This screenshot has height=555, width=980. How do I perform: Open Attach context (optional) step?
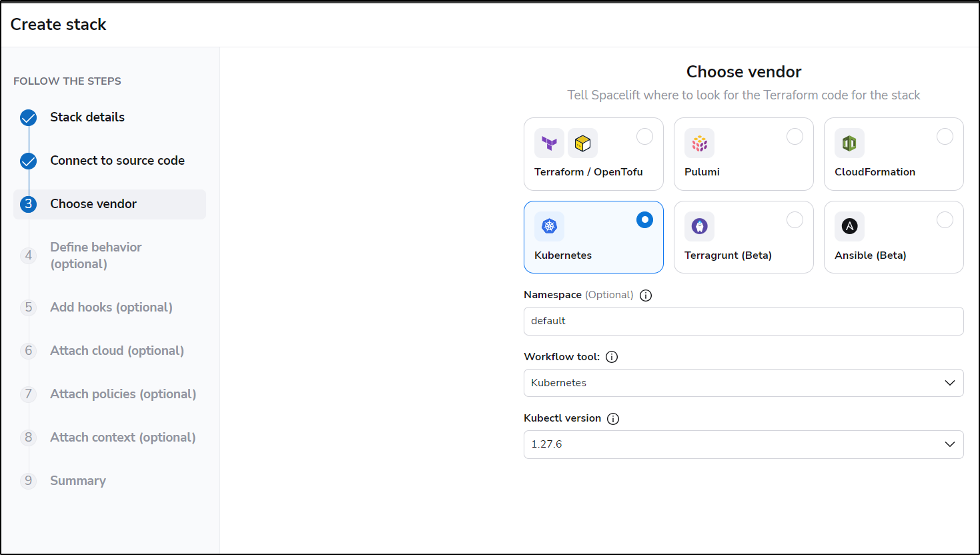point(123,438)
